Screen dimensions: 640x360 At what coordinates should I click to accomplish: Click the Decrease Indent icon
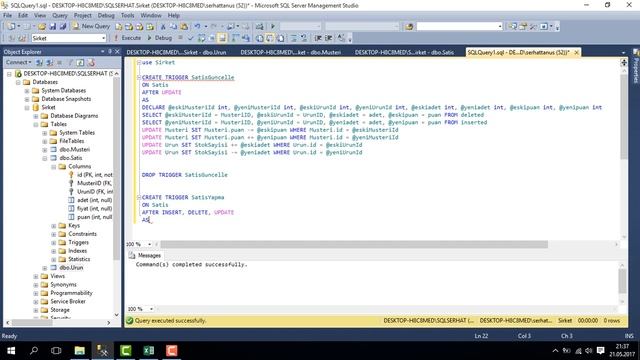click(318, 38)
